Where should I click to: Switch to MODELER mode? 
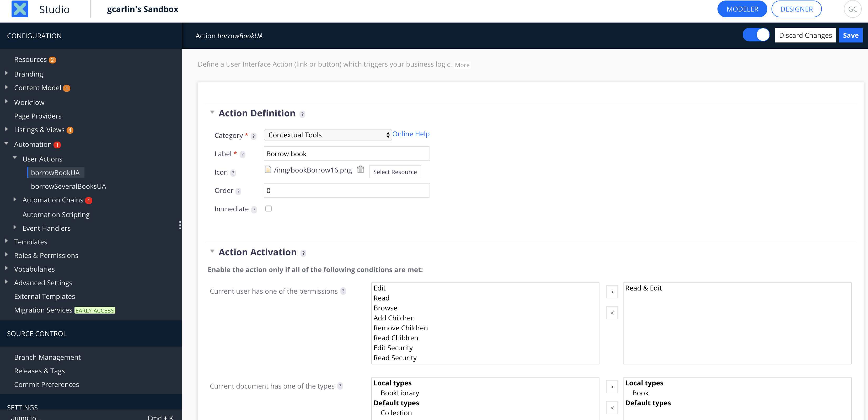(x=742, y=8)
